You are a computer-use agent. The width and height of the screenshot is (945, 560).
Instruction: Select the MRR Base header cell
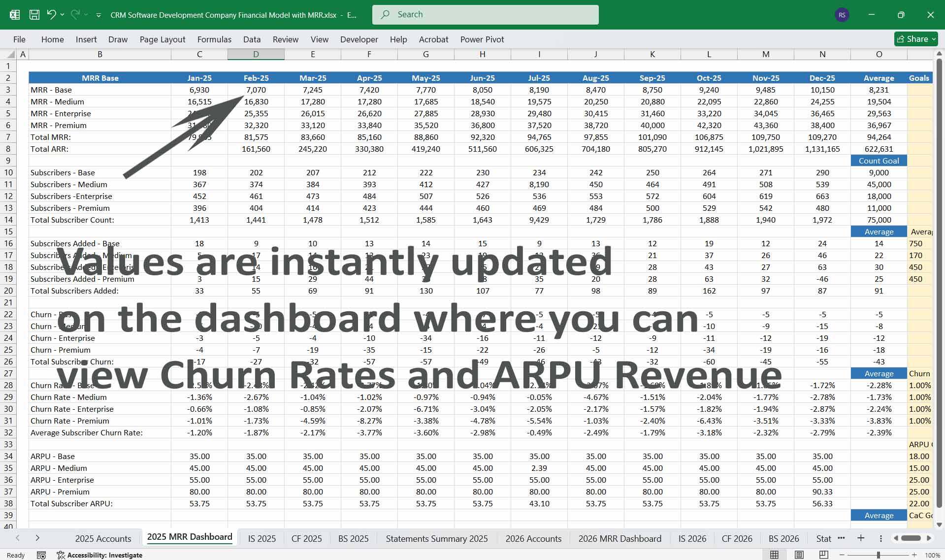[100, 78]
